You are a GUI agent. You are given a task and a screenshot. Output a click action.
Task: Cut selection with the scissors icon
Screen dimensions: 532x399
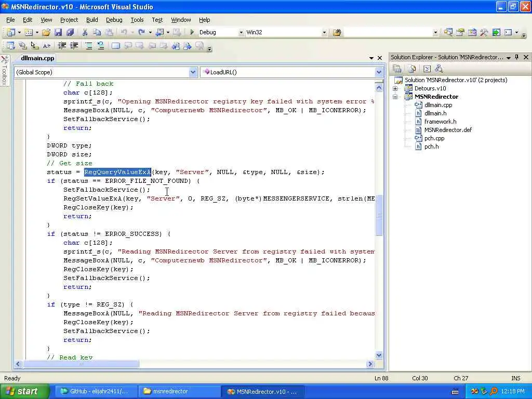tap(85, 32)
